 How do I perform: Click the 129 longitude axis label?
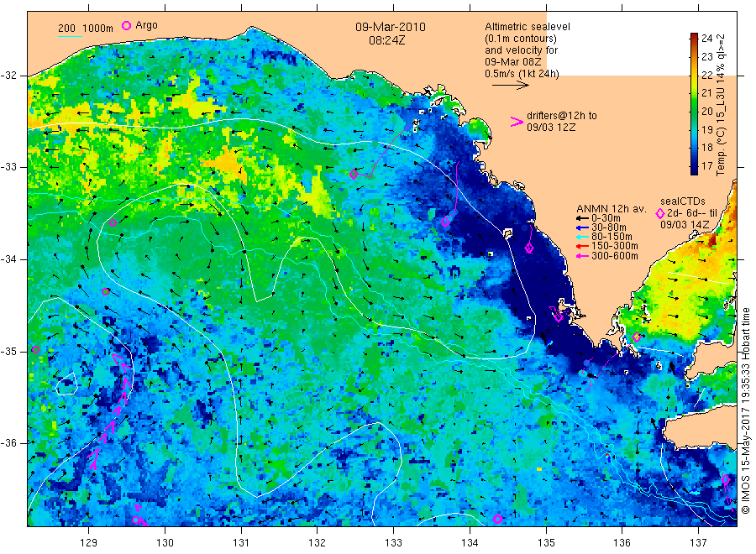(x=89, y=543)
